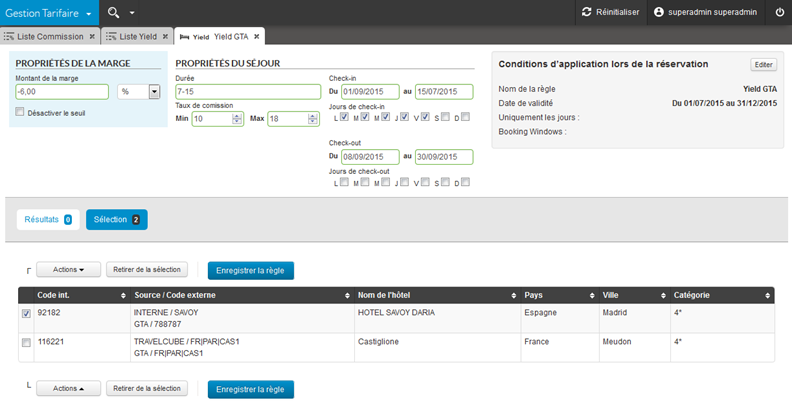This screenshot has height=407, width=792.
Task: Click top Enregistrer la règle button
Action: pos(250,270)
